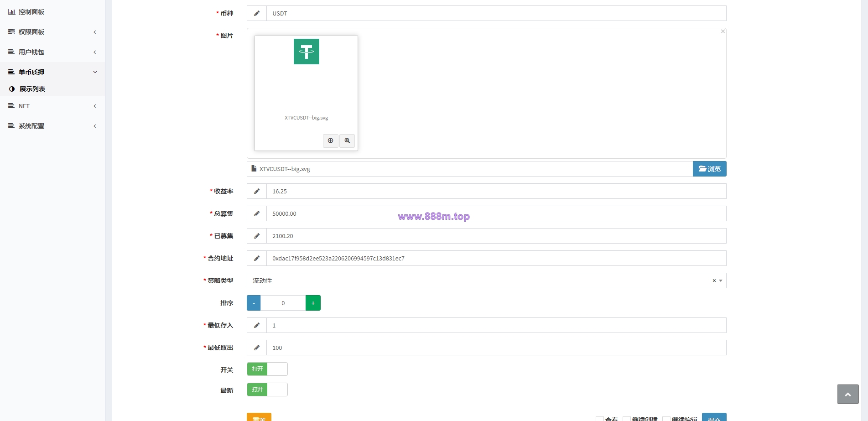Click the list icon beside 单币质押

(11, 72)
